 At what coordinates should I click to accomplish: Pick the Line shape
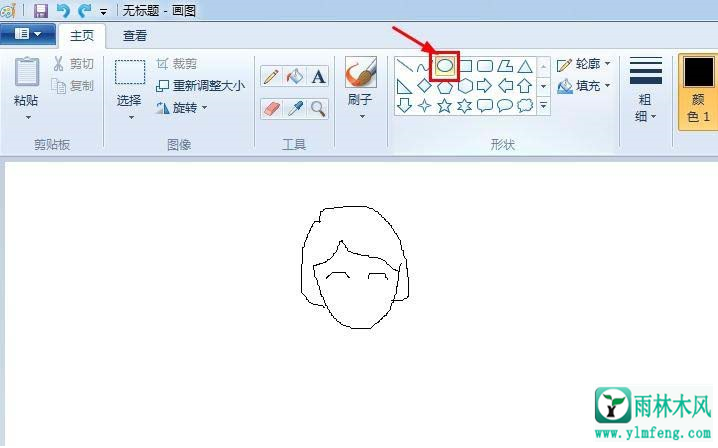(404, 66)
